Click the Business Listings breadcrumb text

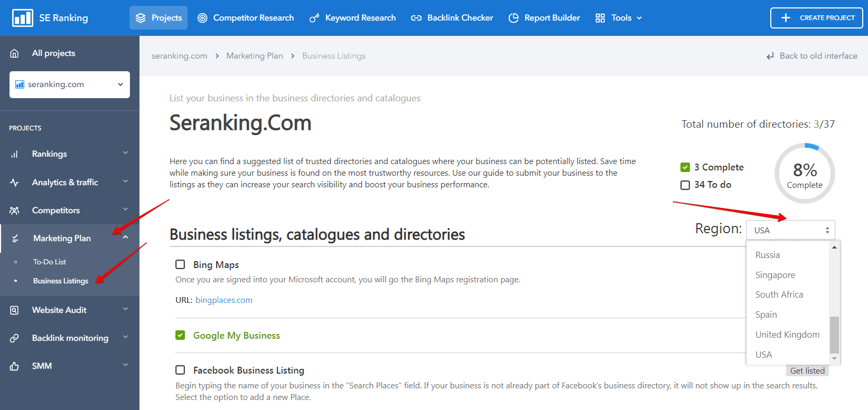click(334, 56)
